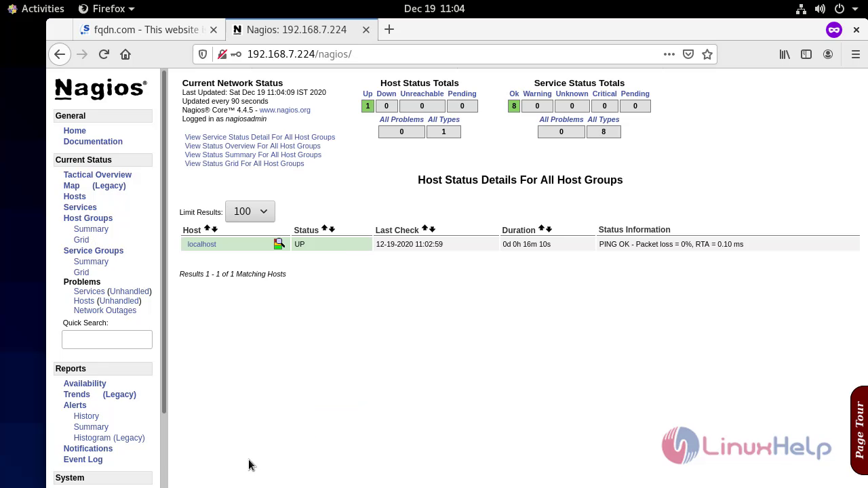868x488 pixels.
Task: Open Page Tour side tab
Action: coord(859,430)
